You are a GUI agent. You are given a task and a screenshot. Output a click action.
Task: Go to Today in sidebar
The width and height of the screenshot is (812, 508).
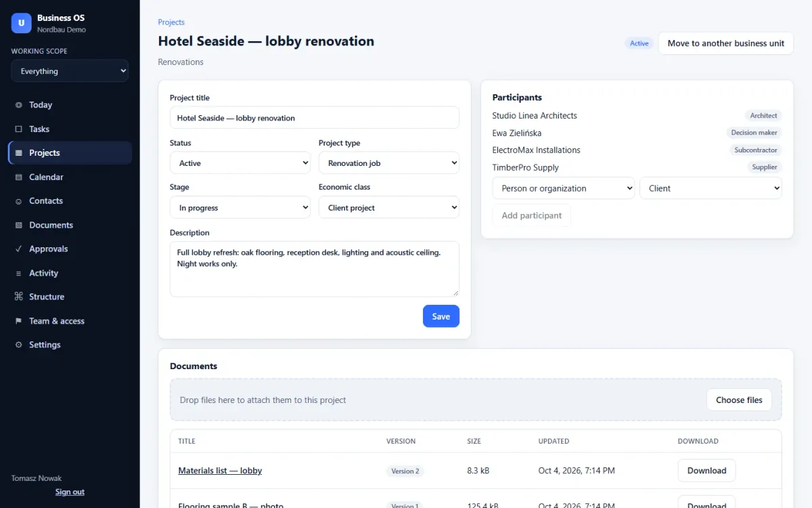(x=70, y=105)
